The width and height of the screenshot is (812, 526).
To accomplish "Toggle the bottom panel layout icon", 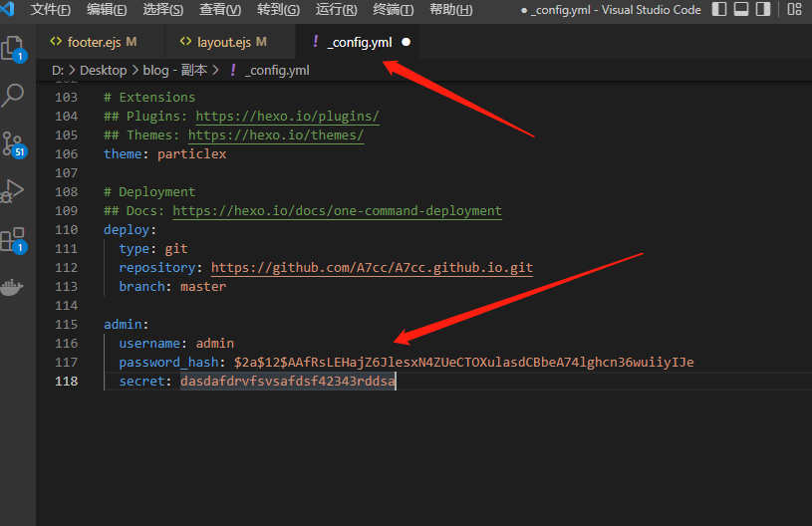I will [x=741, y=9].
